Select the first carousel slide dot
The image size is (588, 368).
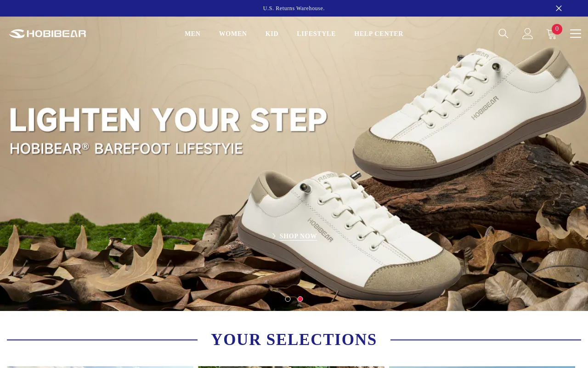point(288,299)
